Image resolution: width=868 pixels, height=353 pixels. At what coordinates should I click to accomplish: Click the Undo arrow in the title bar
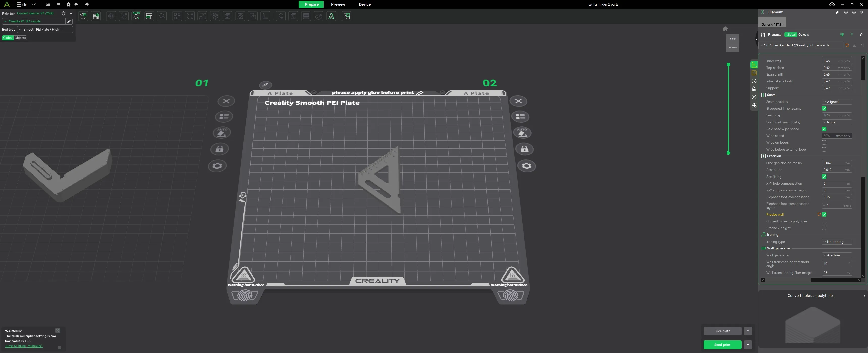click(76, 4)
